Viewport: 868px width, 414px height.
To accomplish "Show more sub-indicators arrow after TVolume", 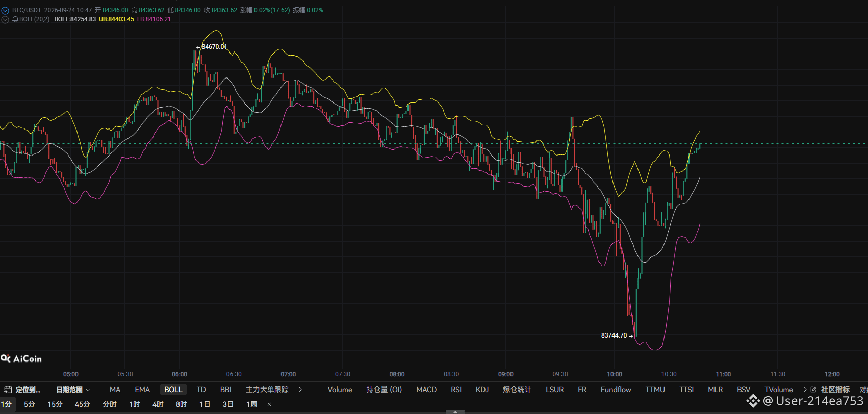I will click(x=805, y=390).
